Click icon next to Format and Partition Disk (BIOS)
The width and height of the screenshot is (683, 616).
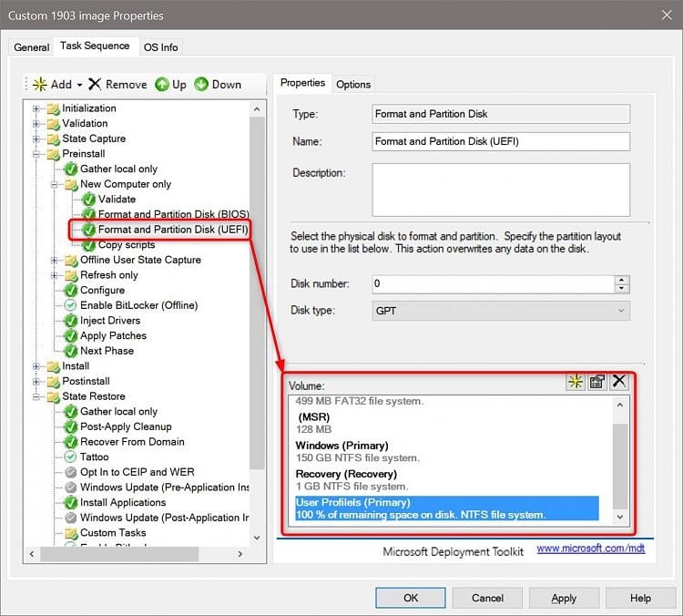tap(89, 214)
